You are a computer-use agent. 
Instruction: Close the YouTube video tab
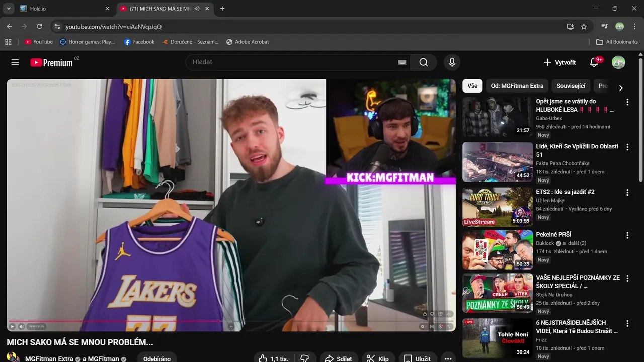[207, 9]
